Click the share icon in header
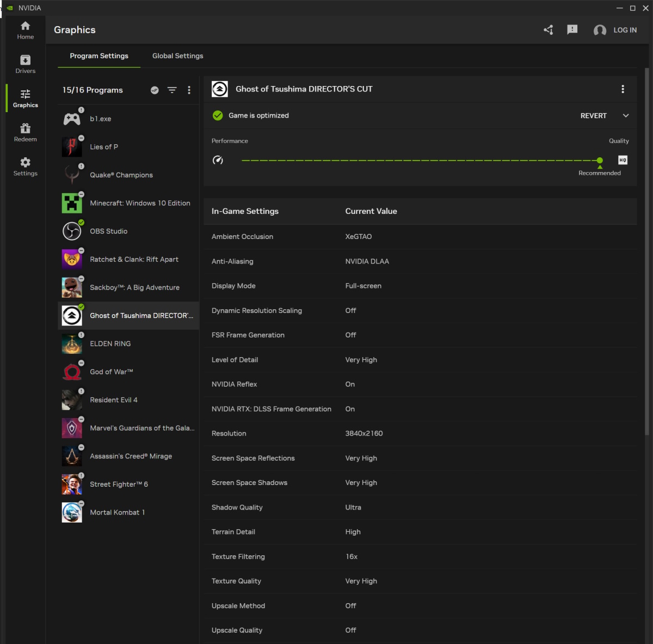The height and width of the screenshot is (644, 653). (549, 30)
